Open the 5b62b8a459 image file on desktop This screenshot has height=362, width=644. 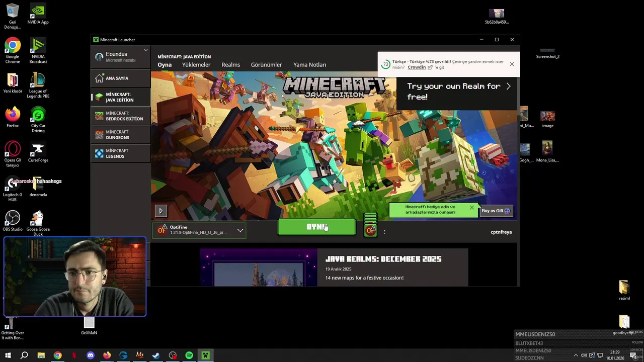497,16
